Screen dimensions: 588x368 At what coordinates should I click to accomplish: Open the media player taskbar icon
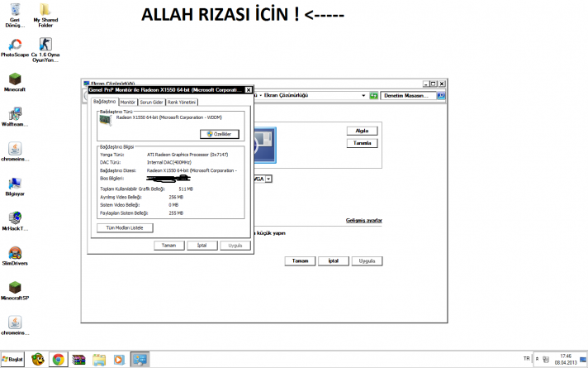click(119, 360)
